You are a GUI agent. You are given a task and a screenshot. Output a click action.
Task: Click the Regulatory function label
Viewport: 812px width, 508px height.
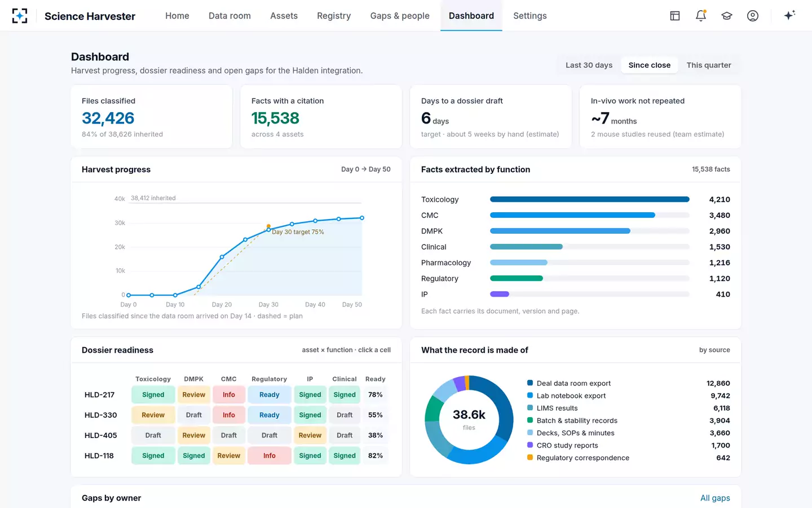tap(440, 278)
